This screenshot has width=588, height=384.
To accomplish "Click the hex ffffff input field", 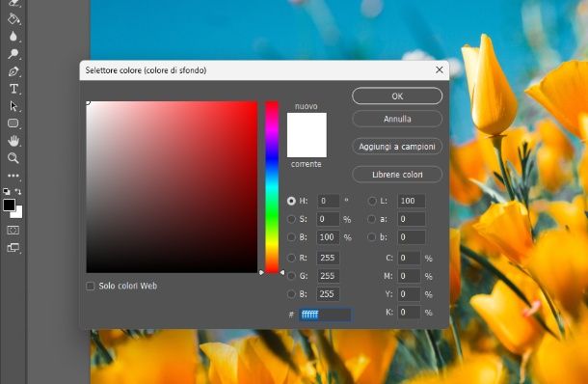I will pos(325,315).
